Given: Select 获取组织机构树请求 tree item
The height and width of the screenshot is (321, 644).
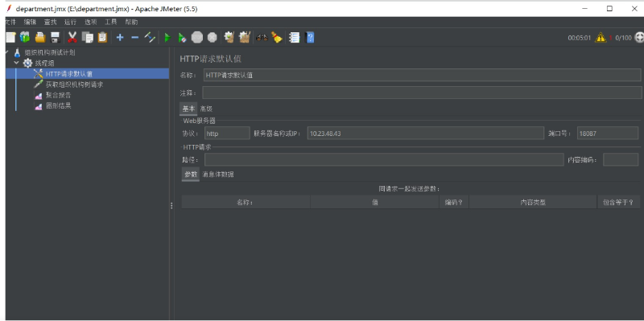Looking at the screenshot, I should coord(74,84).
